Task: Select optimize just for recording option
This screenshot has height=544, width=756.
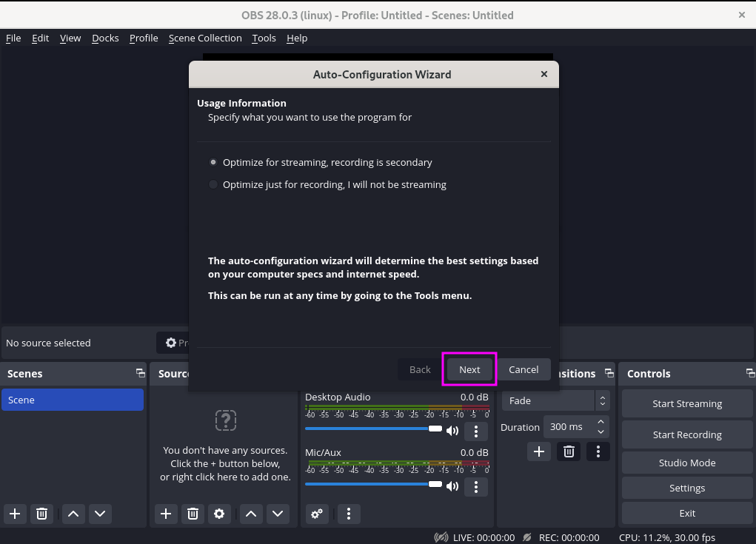Action: pos(213,184)
